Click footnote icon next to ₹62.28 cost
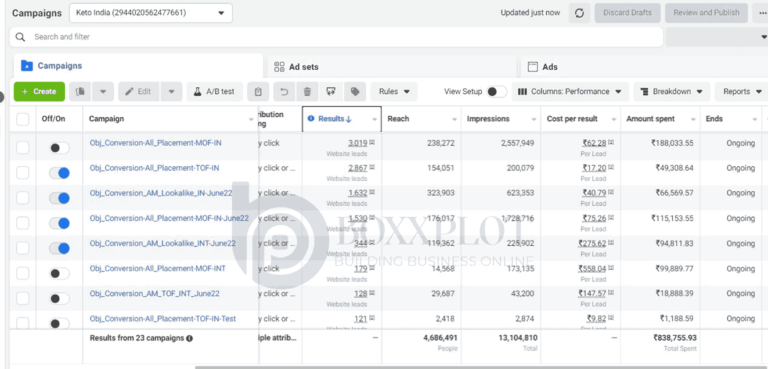768x369 pixels. click(611, 143)
